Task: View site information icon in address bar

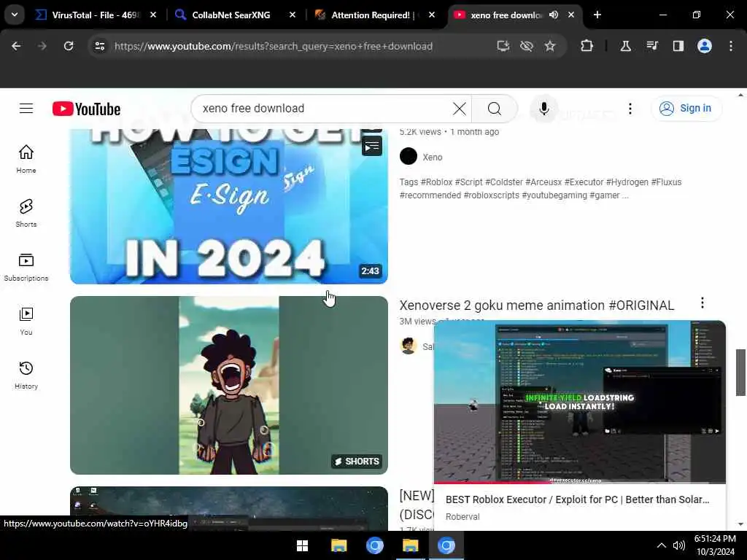Action: coord(99,46)
